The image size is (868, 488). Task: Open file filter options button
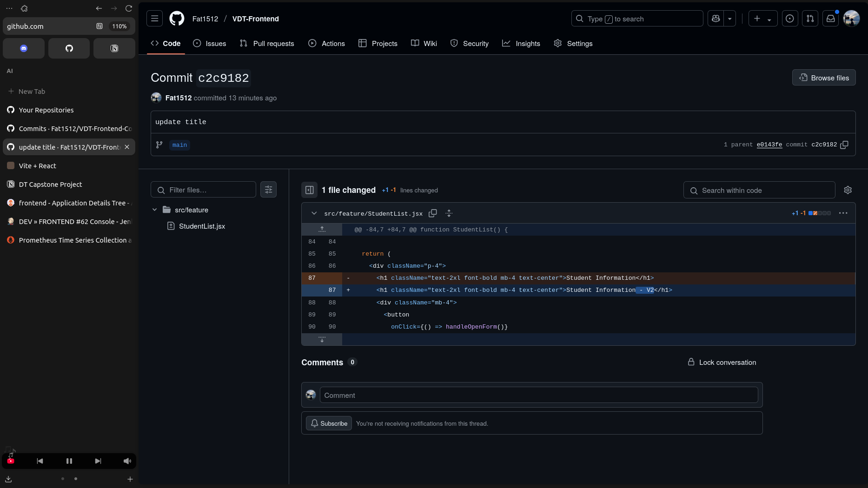point(268,190)
